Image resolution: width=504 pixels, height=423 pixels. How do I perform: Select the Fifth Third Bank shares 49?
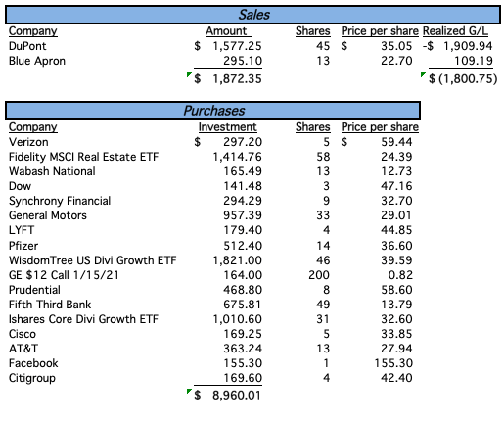(x=323, y=305)
